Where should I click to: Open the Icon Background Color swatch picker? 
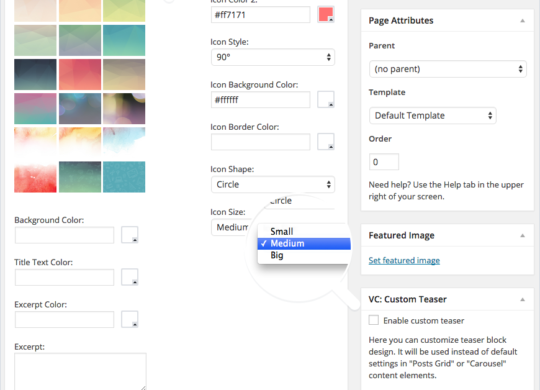[325, 99]
